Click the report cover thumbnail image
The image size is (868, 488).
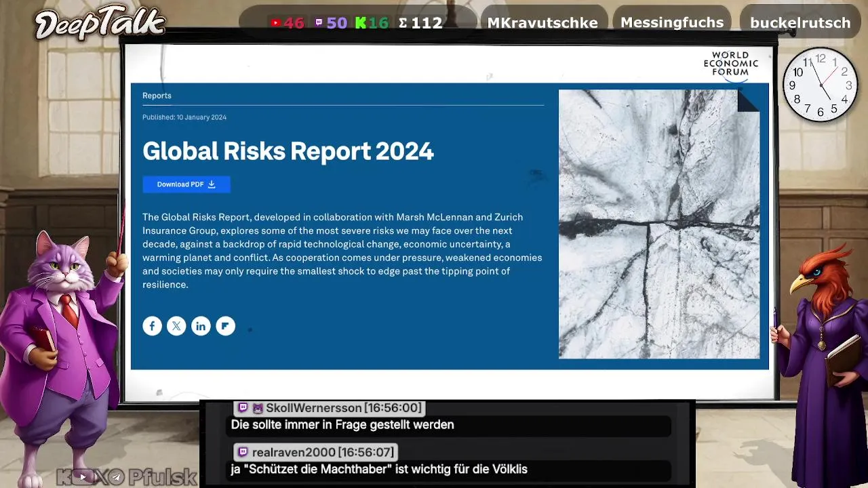pyautogui.click(x=659, y=224)
